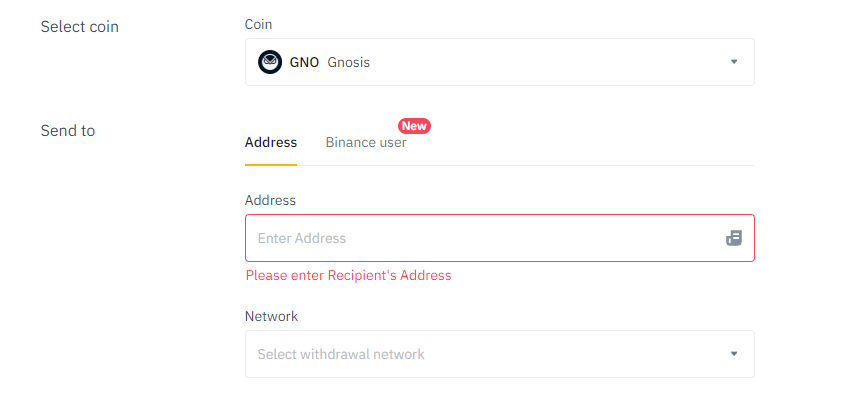The image size is (844, 393).
Task: Focus the Enter Address input field
Action: [x=500, y=238]
